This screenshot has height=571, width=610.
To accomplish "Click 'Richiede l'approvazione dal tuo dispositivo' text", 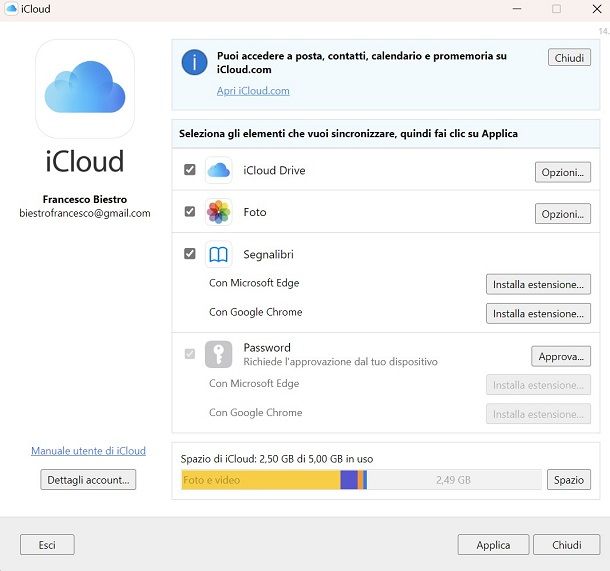I will [x=340, y=362].
